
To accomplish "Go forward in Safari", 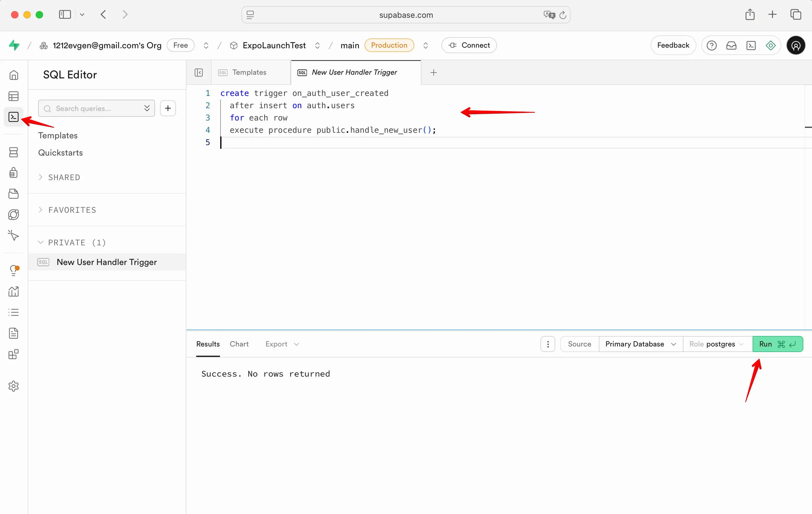I will click(x=125, y=14).
